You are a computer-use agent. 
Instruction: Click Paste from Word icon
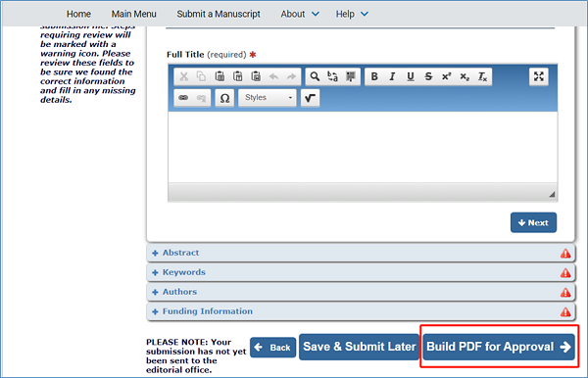coord(256,76)
